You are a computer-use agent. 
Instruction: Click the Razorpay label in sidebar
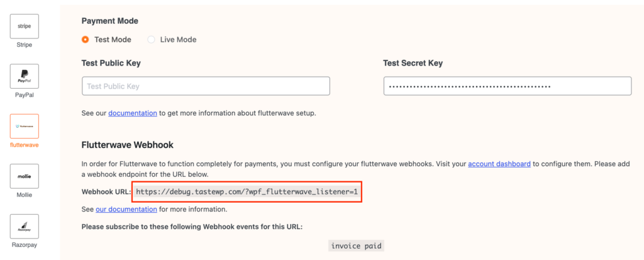click(25, 245)
